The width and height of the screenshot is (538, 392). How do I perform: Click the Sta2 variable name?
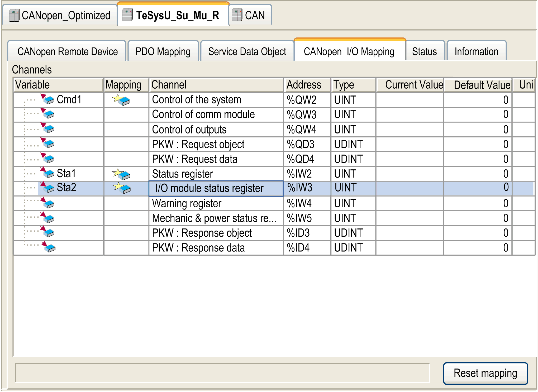coord(66,188)
